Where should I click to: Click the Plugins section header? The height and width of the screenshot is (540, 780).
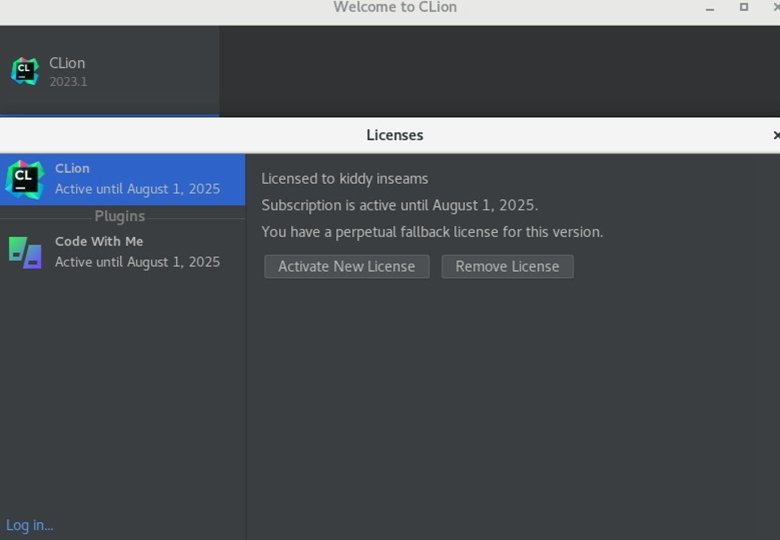(x=120, y=216)
